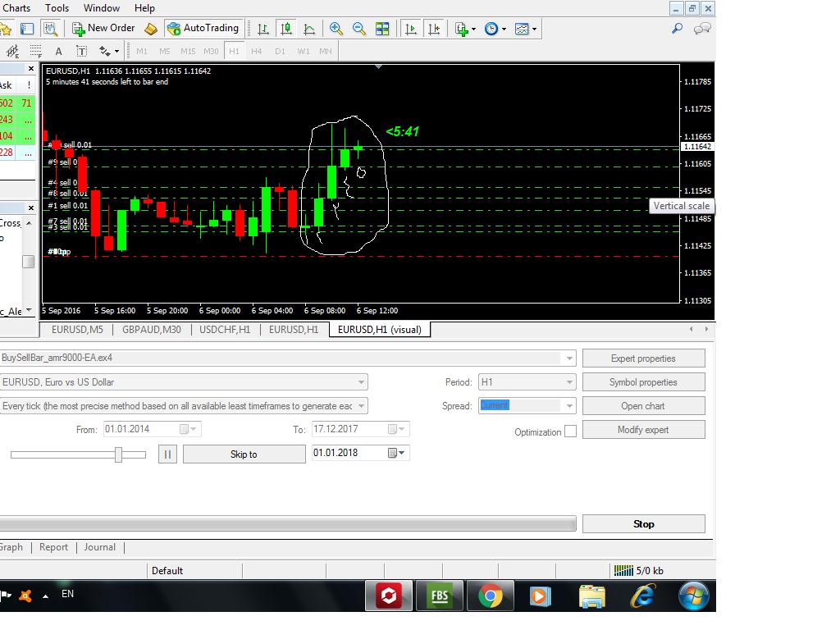
Task: Switch to bar chart view
Action: (x=263, y=29)
